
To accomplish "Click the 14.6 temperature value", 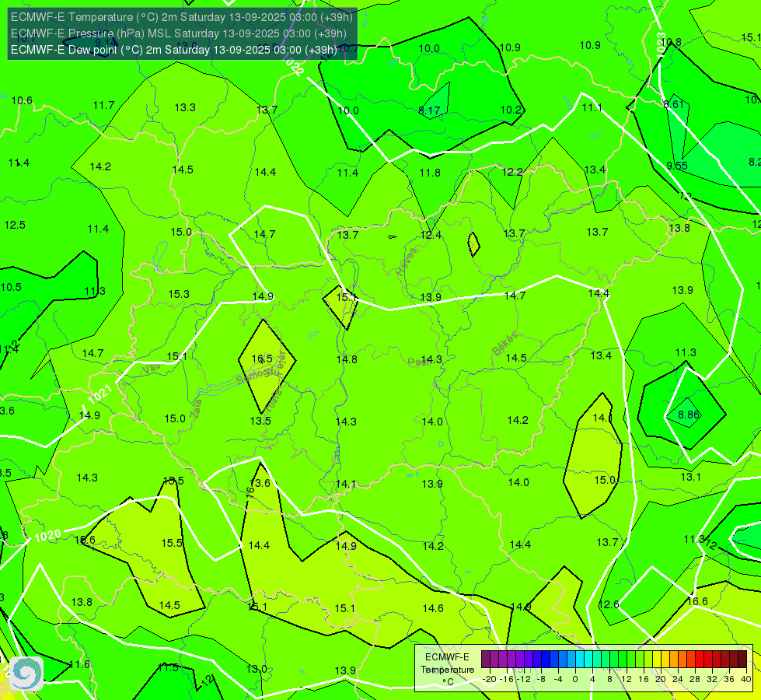I will (432, 608).
